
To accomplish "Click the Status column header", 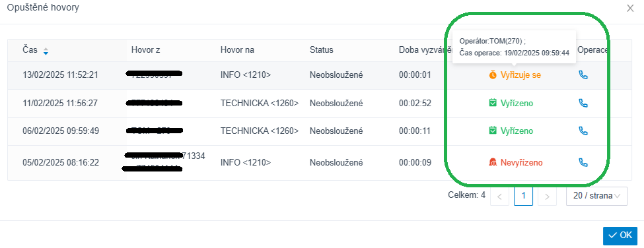I will point(321,50).
